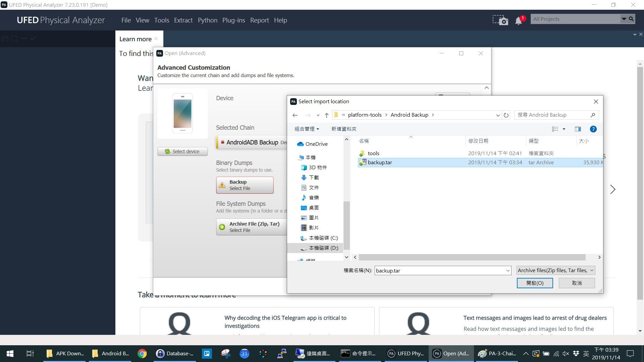Screen dimensions: 644x362
Task: Click 新增資料夾 new folder button
Action: click(x=344, y=129)
